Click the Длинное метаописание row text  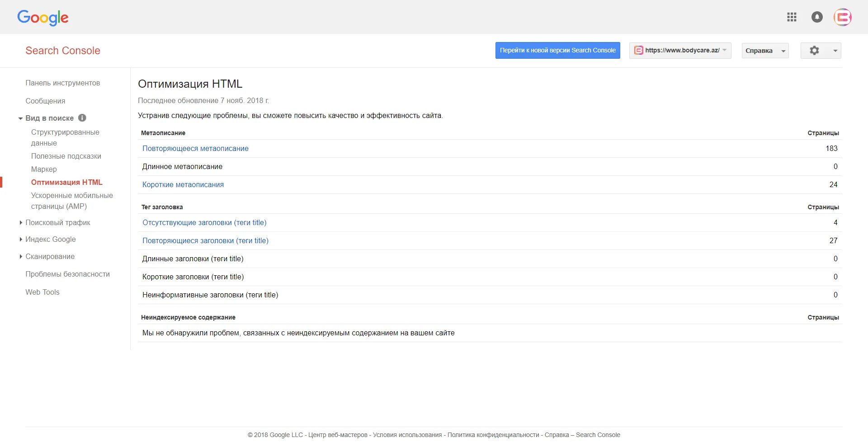pyautogui.click(x=182, y=167)
